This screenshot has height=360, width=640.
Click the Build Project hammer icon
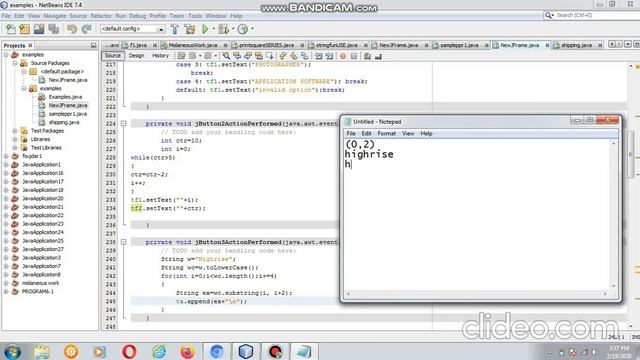click(175, 29)
